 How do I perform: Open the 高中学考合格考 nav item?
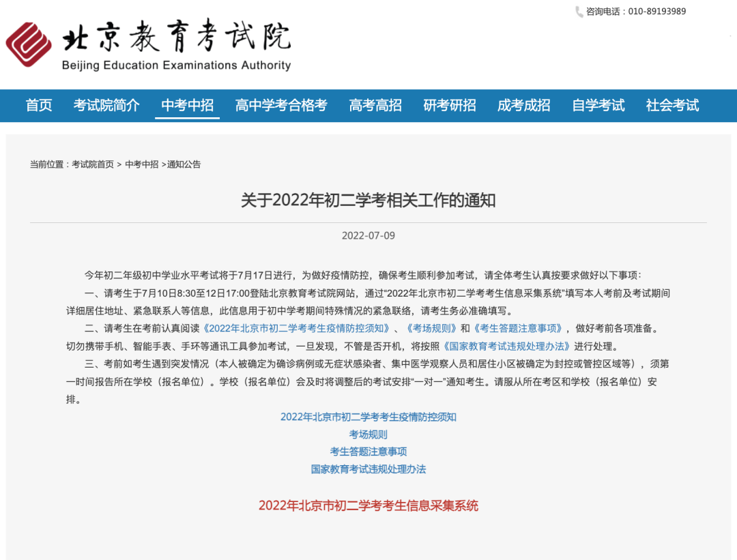pos(281,105)
